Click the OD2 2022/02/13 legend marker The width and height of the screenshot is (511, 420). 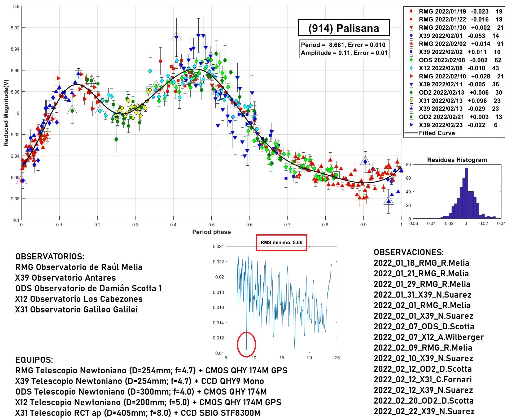pos(411,92)
